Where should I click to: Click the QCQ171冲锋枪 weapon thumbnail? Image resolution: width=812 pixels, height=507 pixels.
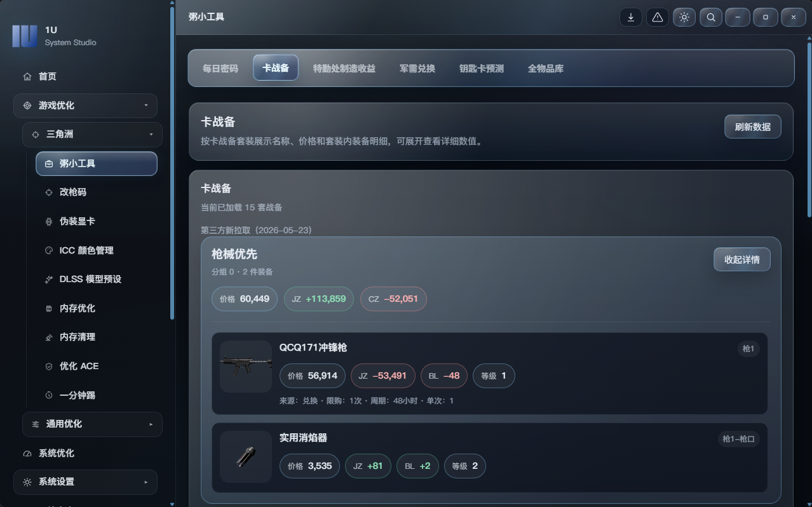[246, 367]
